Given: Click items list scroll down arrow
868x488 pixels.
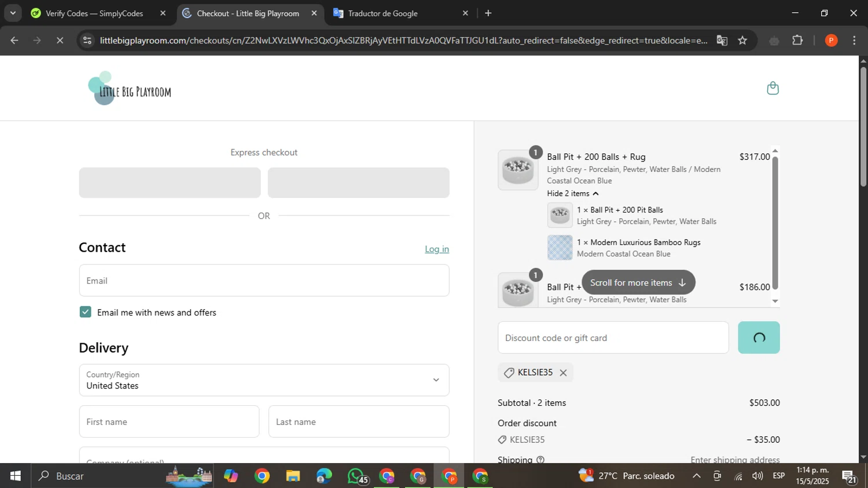Looking at the screenshot, I should (775, 301).
